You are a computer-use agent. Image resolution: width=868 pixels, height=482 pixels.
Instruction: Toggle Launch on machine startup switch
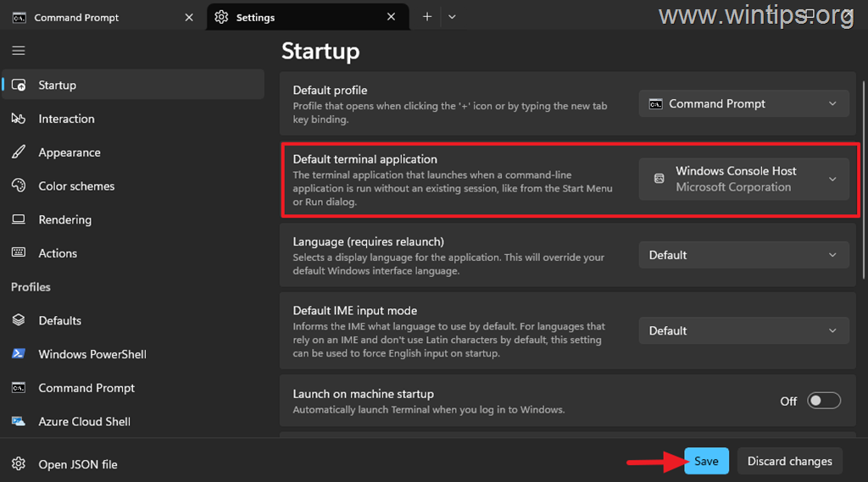click(x=824, y=401)
